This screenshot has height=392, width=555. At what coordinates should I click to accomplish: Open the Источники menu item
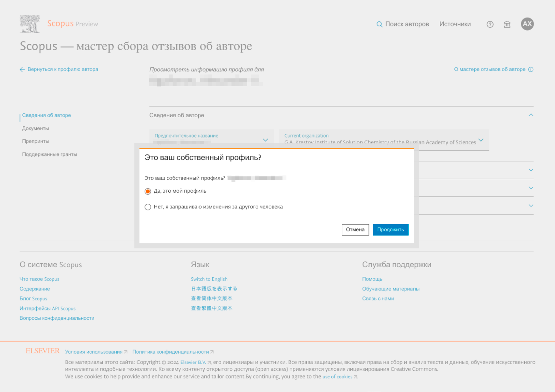coord(455,24)
